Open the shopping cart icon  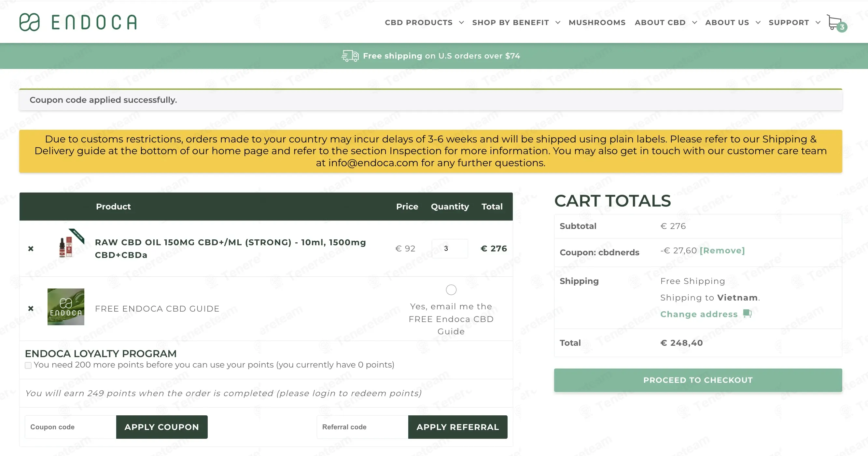click(837, 23)
